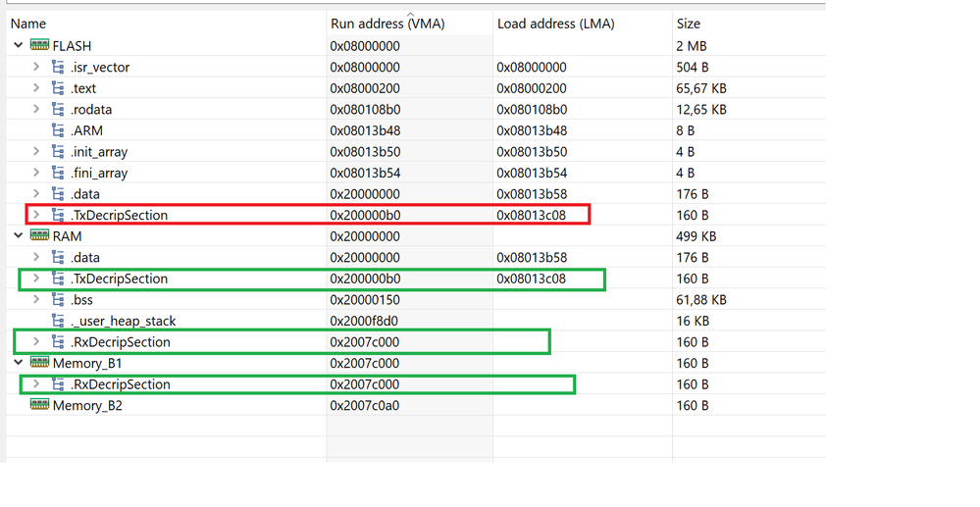Screen dimensions: 980x507
Task: Collapse the RAM memory region
Action: 18,235
